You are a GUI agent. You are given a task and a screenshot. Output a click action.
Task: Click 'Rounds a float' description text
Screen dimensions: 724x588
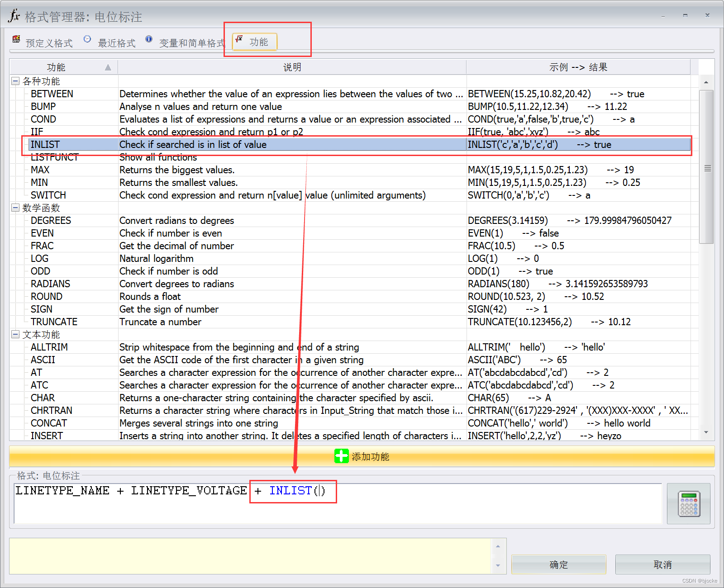150,296
